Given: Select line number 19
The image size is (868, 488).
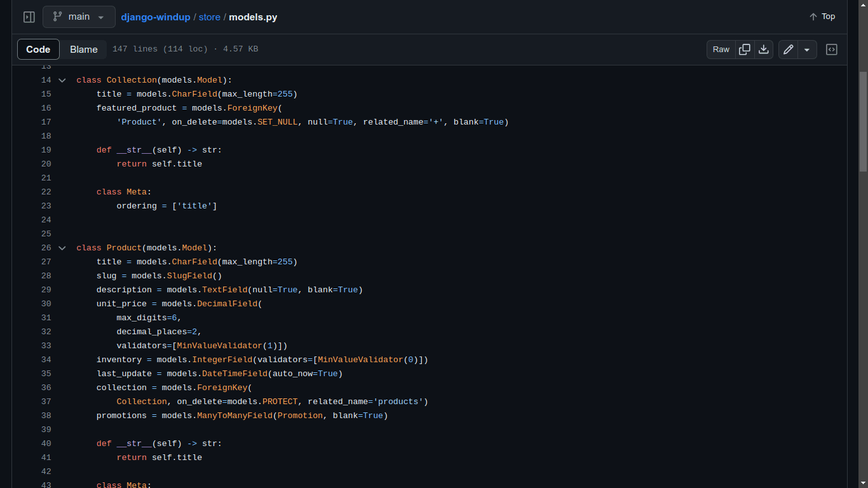Looking at the screenshot, I should (x=46, y=150).
